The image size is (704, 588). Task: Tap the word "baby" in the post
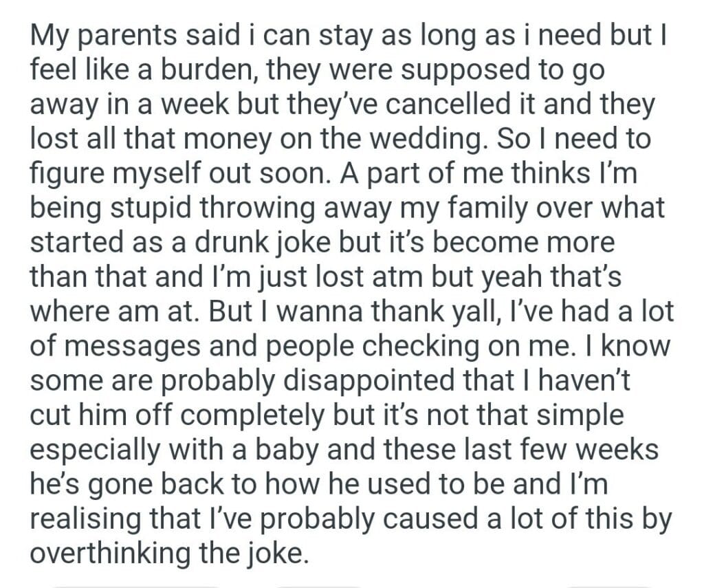[300, 449]
